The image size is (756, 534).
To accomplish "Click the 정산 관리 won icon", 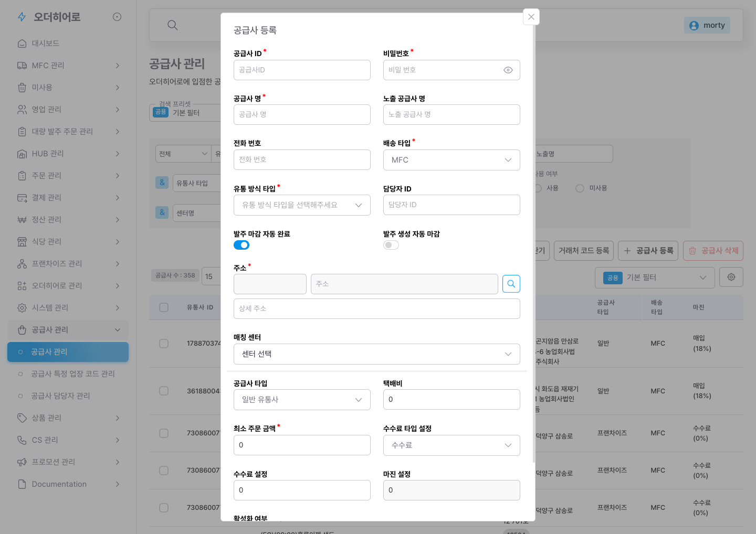I will (x=22, y=220).
